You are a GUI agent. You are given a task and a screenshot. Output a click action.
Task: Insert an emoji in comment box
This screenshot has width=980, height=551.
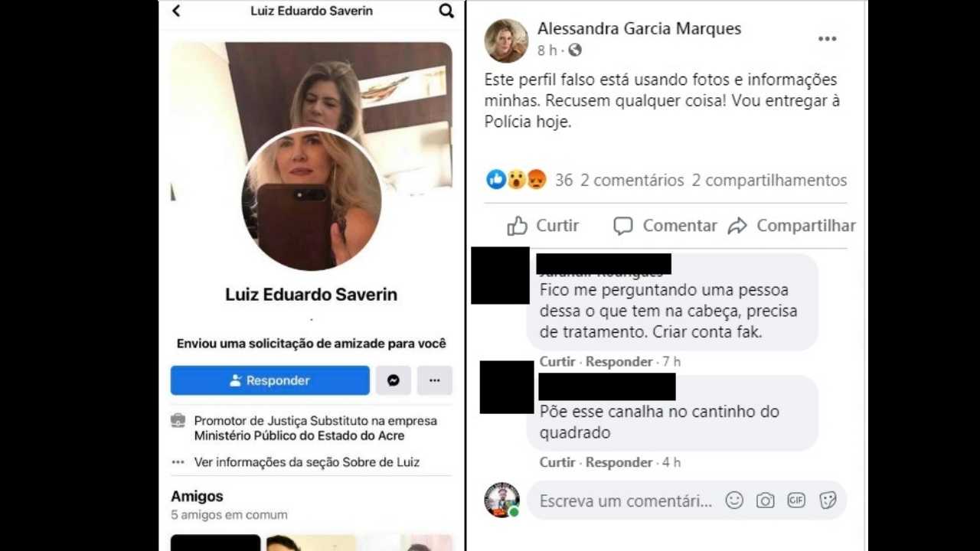point(734,500)
